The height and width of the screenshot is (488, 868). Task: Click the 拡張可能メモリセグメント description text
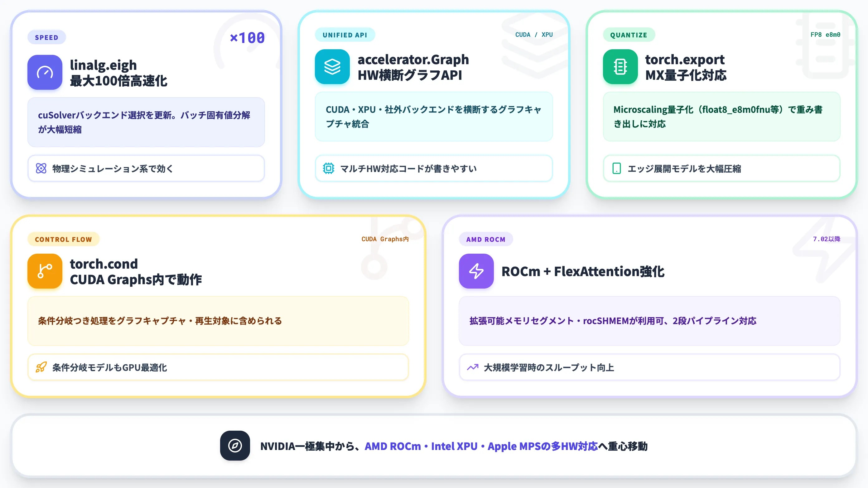[613, 321]
